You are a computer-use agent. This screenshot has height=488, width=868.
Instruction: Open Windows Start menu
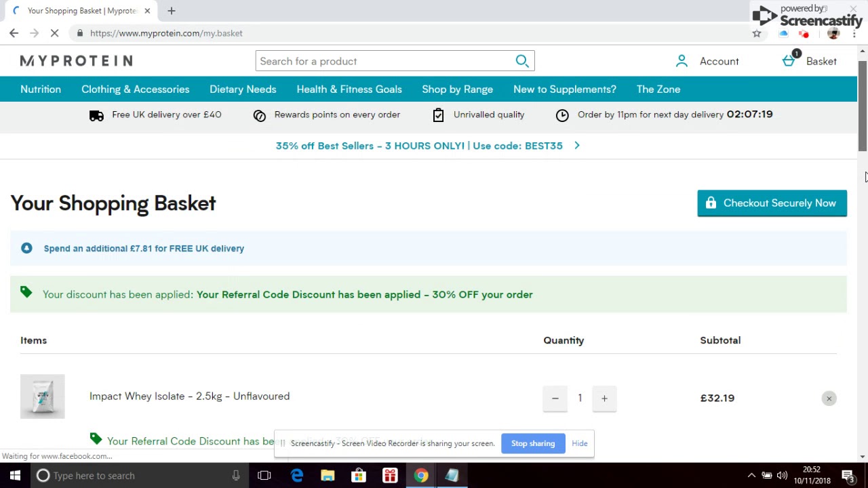[15, 476]
